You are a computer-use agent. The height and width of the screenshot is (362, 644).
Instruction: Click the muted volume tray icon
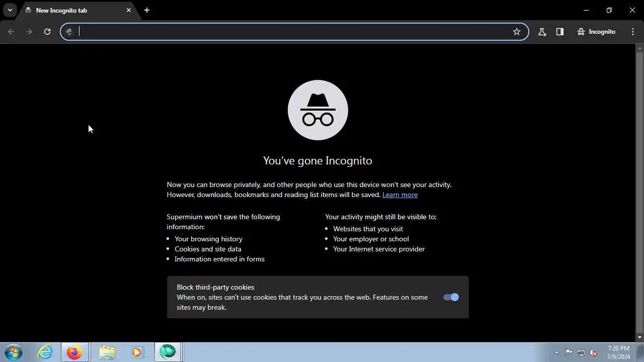point(594,352)
